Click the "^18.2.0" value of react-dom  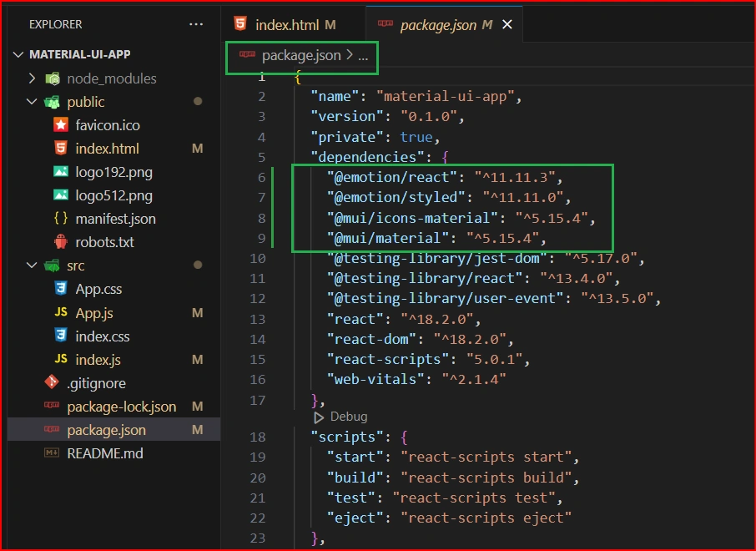[470, 339]
